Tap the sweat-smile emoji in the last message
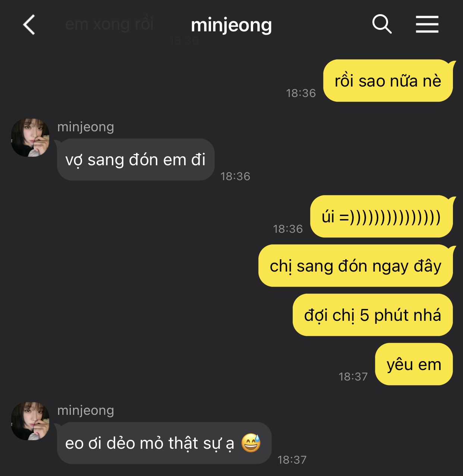This screenshot has height=476, width=463. click(251, 443)
